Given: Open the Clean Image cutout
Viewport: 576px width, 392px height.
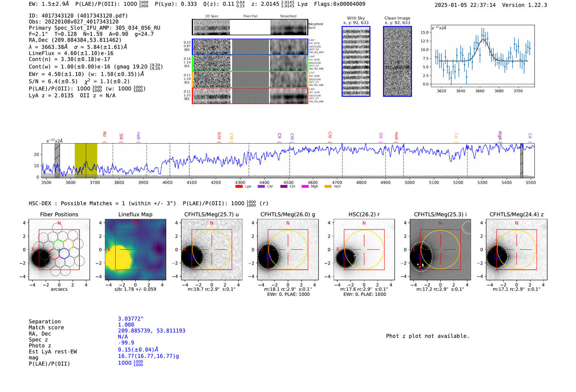Looking at the screenshot, I should [397, 61].
